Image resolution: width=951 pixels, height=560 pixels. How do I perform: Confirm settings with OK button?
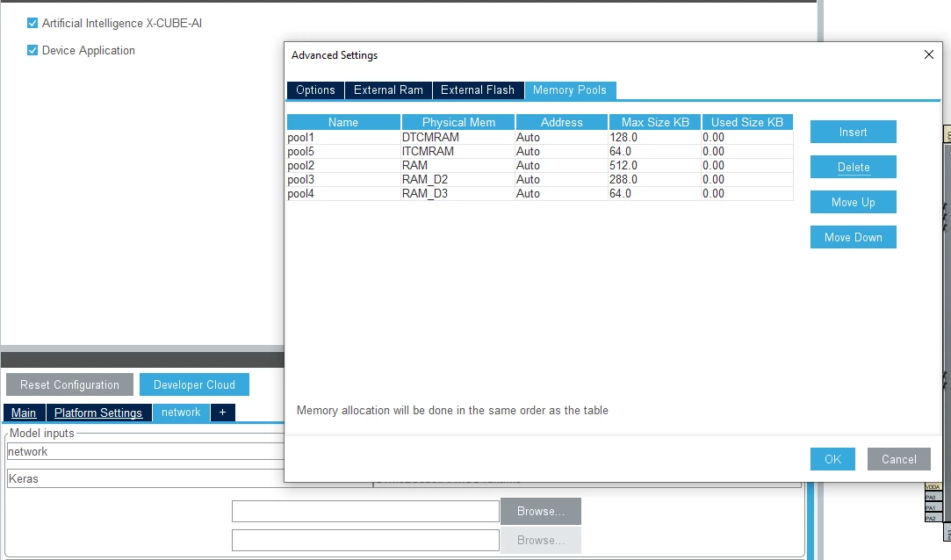832,459
